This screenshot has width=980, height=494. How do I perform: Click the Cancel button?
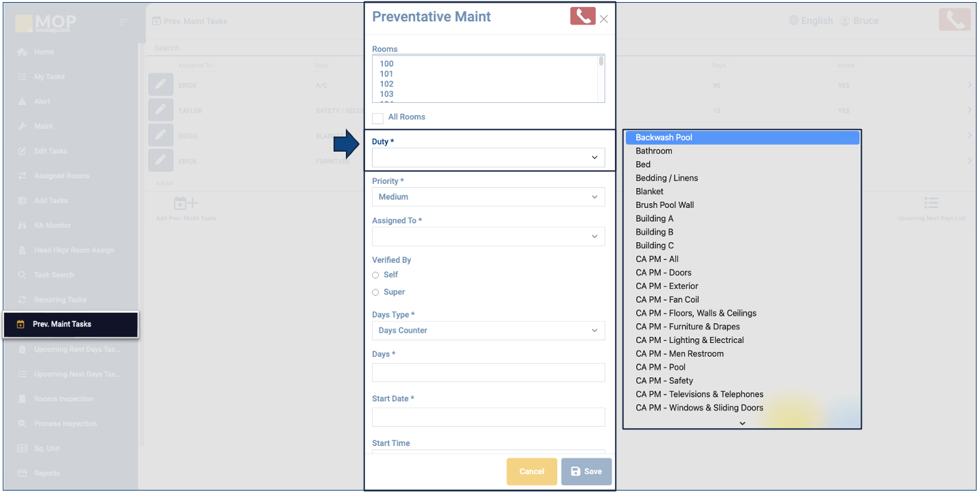(x=531, y=471)
